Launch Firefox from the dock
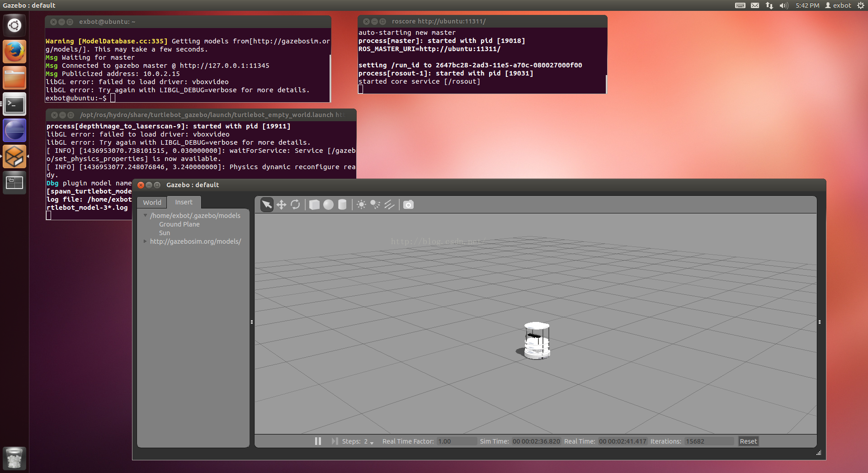Viewport: 868px width, 473px height. click(14, 52)
